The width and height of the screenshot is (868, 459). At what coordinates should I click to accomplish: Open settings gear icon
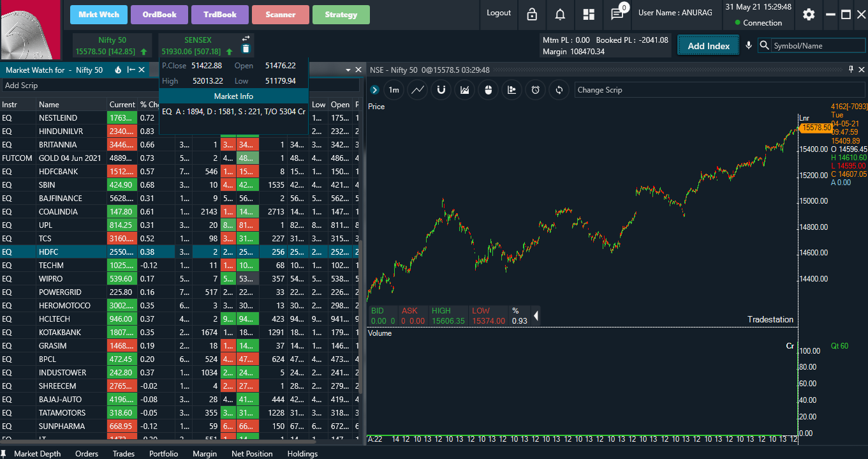(809, 14)
